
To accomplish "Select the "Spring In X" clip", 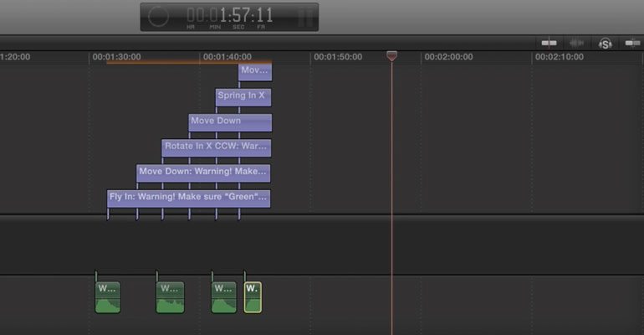I will [x=243, y=97].
